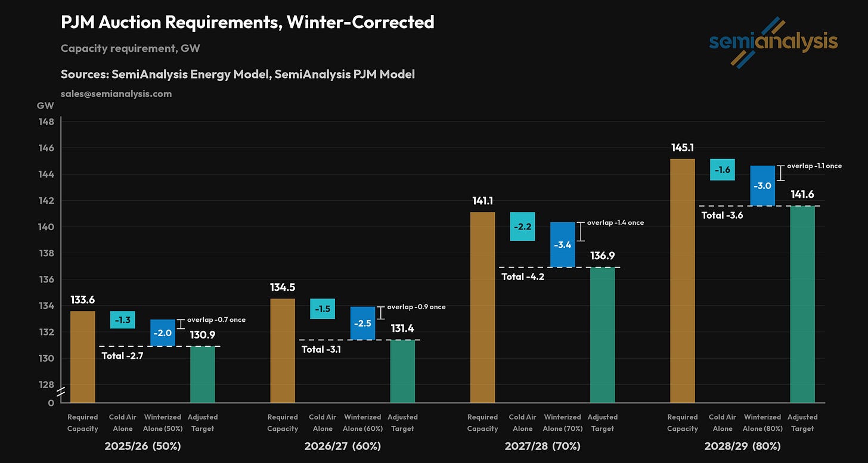The width and height of the screenshot is (868, 463).
Task: Click the 136.9 Adjusted Target bar
Action: [603, 335]
